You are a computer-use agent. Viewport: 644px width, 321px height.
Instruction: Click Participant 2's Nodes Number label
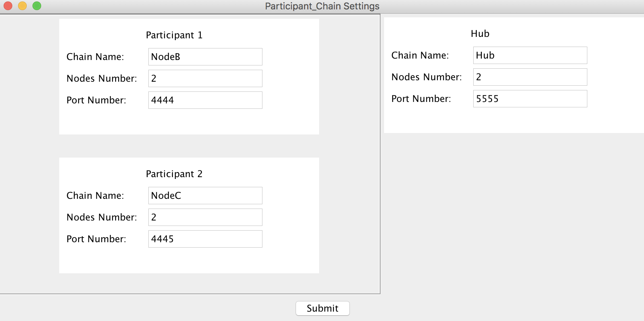(x=102, y=217)
